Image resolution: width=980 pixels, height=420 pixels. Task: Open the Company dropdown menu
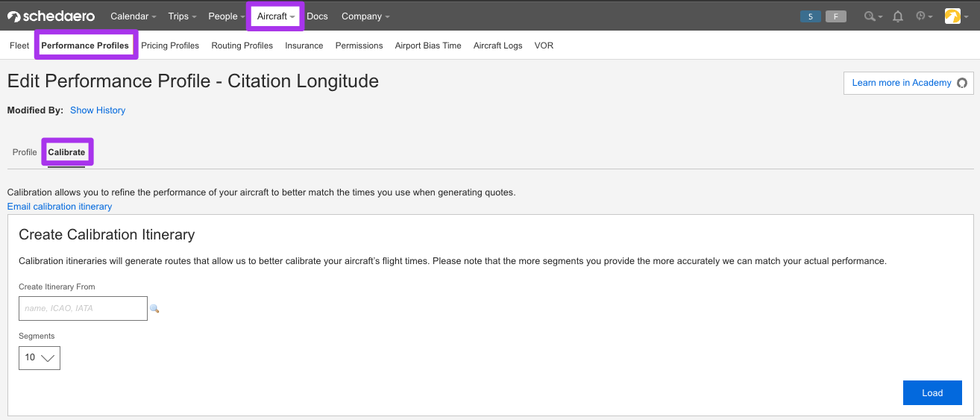coord(365,16)
